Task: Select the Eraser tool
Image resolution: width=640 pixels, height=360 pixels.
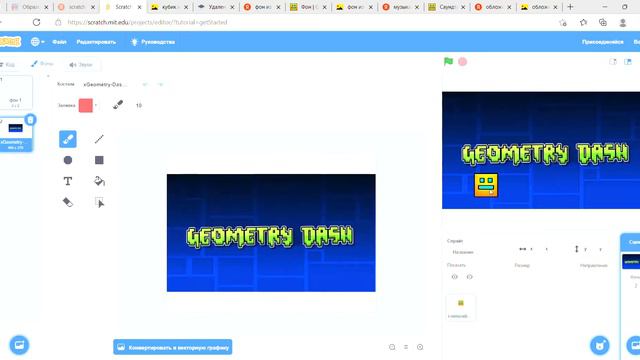Action: (68, 202)
